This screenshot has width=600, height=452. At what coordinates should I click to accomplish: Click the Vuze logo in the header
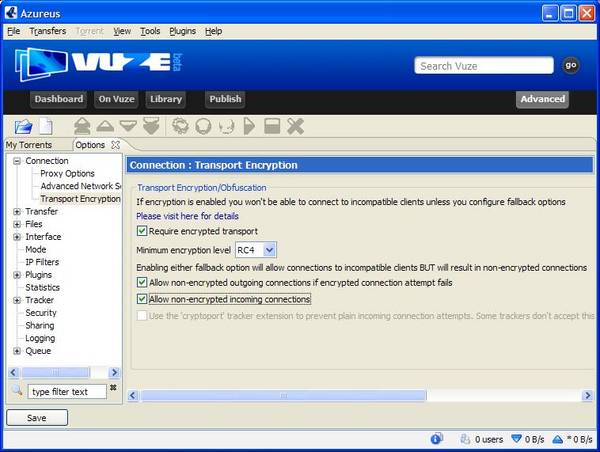(x=98, y=64)
